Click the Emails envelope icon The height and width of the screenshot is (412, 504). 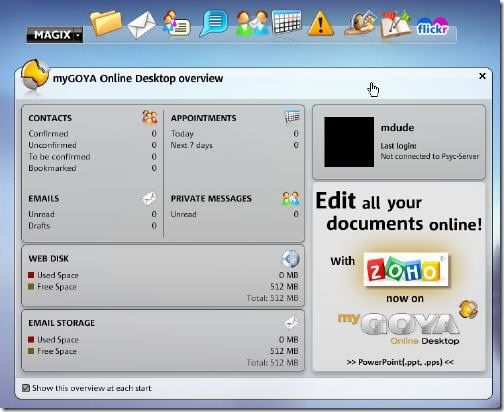click(149, 198)
